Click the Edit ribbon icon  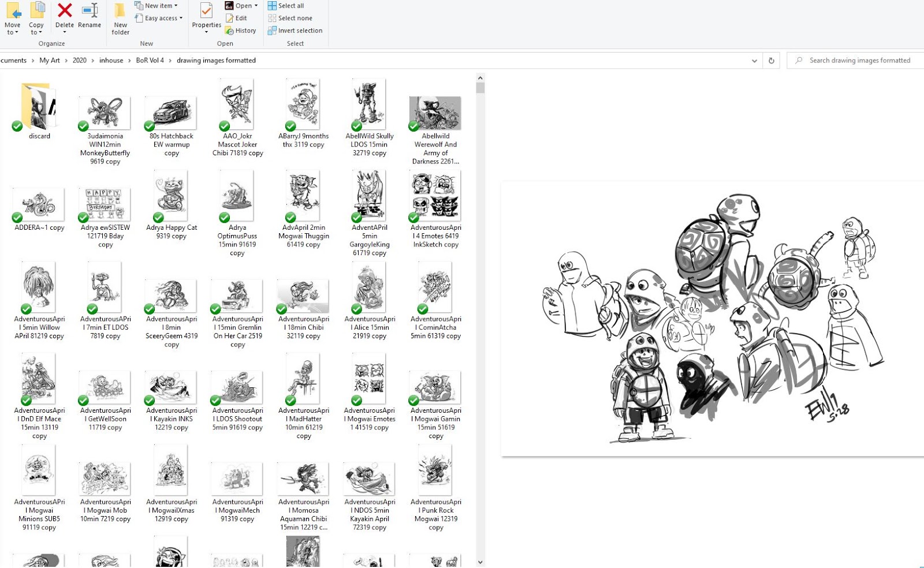point(237,18)
